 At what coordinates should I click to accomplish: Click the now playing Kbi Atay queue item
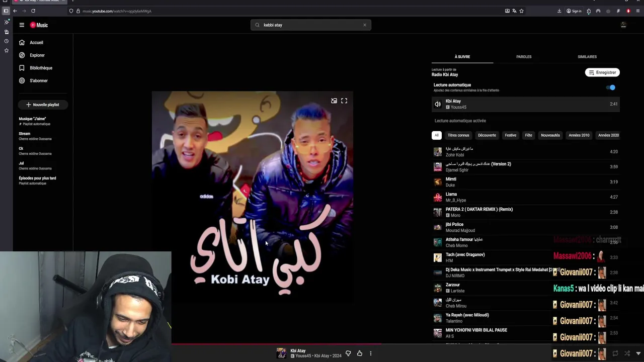526,104
